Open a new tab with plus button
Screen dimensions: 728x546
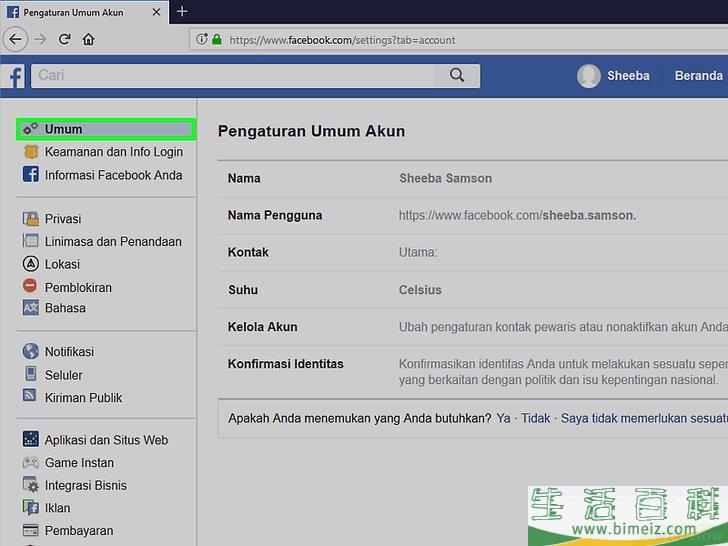pyautogui.click(x=182, y=12)
